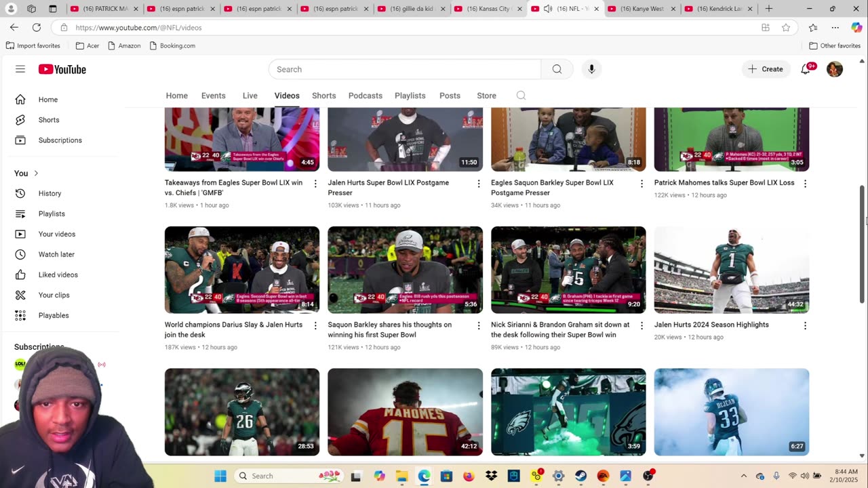The height and width of the screenshot is (488, 868).
Task: Switch to the Store tab
Action: (486, 96)
